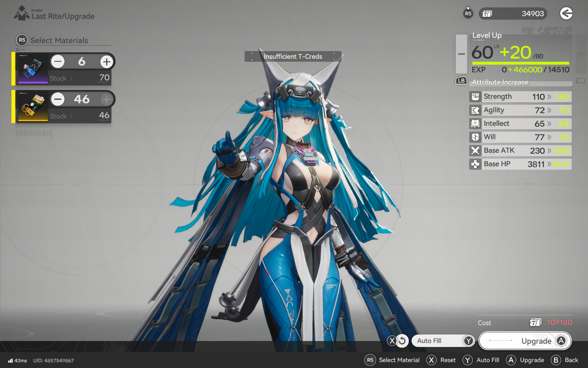Viewport: 588px width, 368px height.
Task: Click the UID: 4857549867 text
Action: (53, 361)
